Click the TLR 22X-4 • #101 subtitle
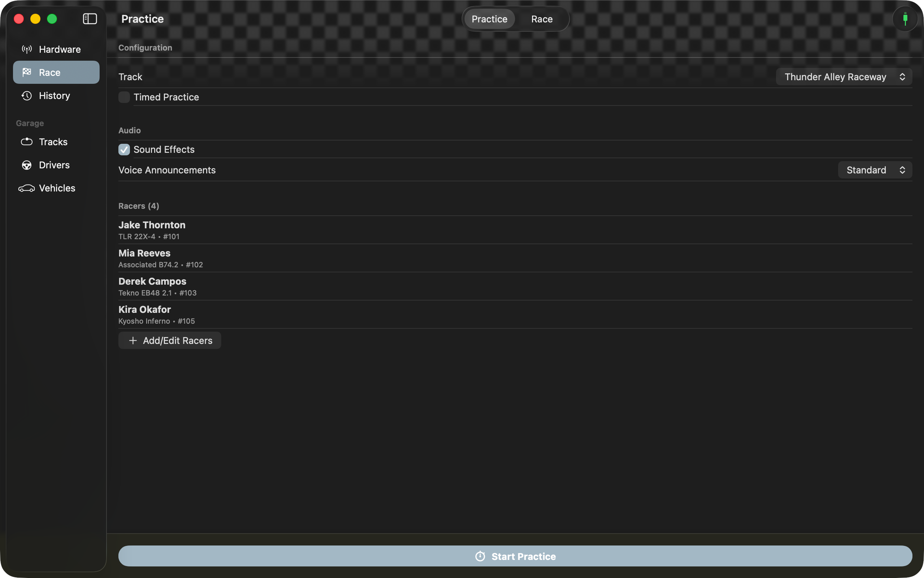This screenshot has width=924, height=578. pos(149,237)
